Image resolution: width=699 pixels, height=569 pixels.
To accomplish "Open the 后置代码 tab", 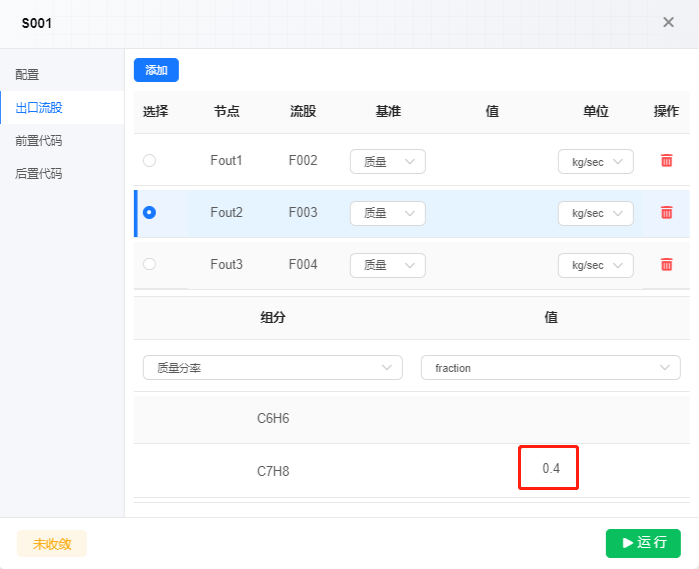I will pos(62,173).
